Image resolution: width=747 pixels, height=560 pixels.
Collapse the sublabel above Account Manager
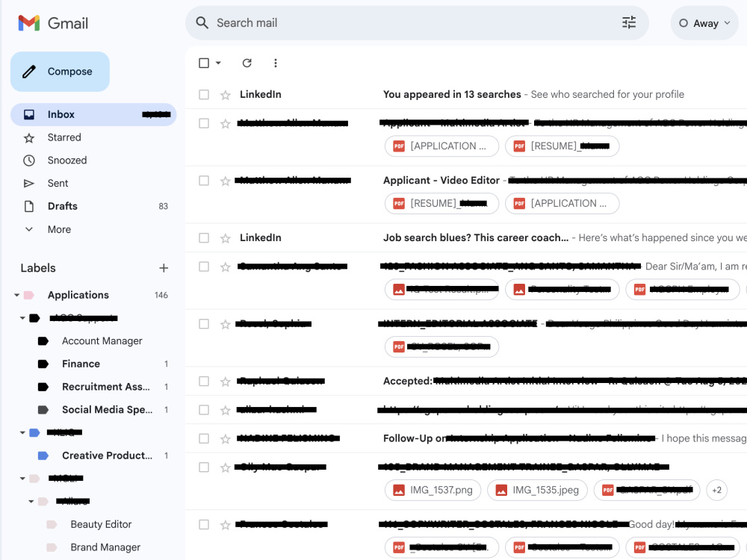tap(22, 318)
